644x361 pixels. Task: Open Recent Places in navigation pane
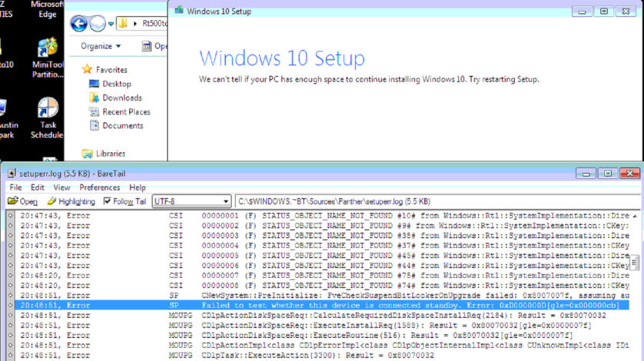tap(126, 111)
